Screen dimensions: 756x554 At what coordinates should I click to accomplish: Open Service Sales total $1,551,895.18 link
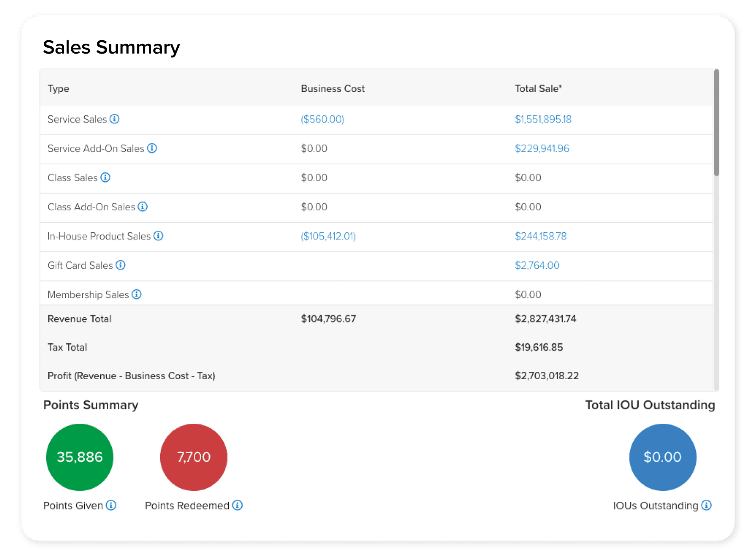click(543, 119)
